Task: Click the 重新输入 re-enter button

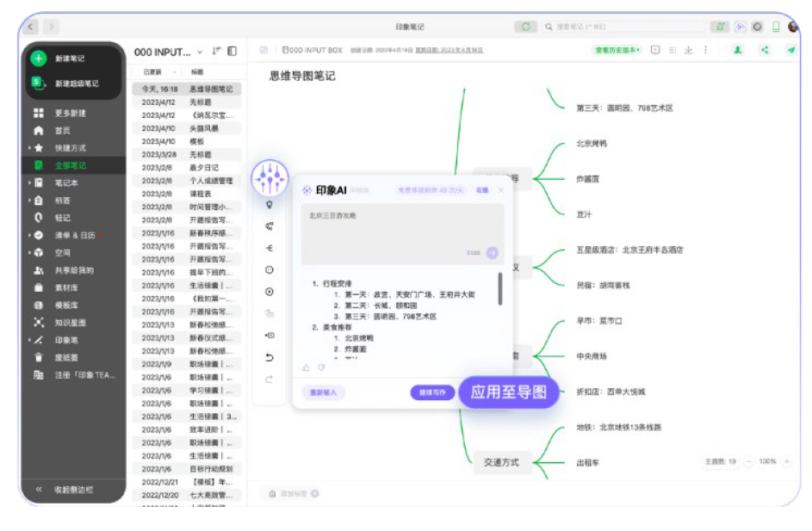Action: pos(323,392)
